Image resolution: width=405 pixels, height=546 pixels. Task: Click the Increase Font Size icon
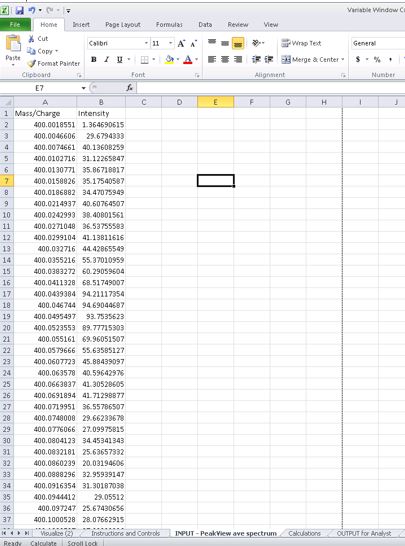click(x=181, y=44)
